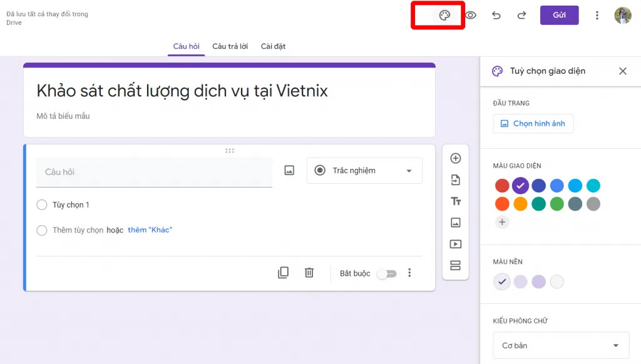Screen dimensions: 641x364
Task: Open the Cơ bản font style dropdown
Action: pyautogui.click(x=560, y=345)
